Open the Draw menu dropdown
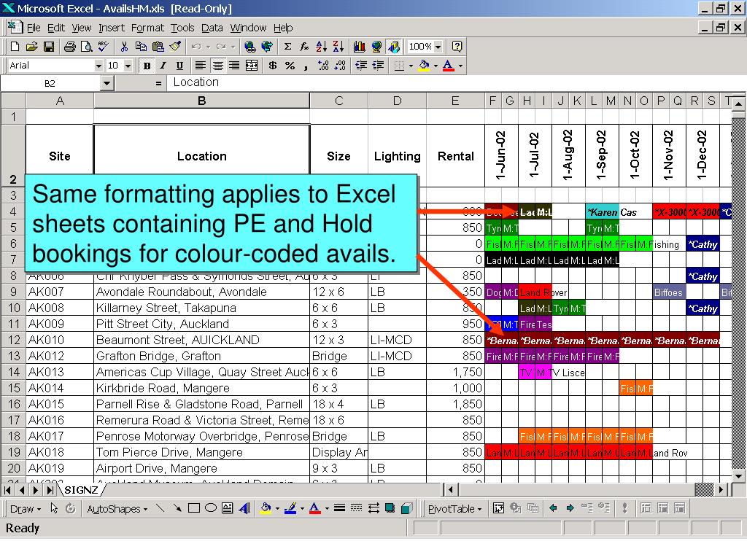Screen dimensions: 747x560 [x=26, y=509]
